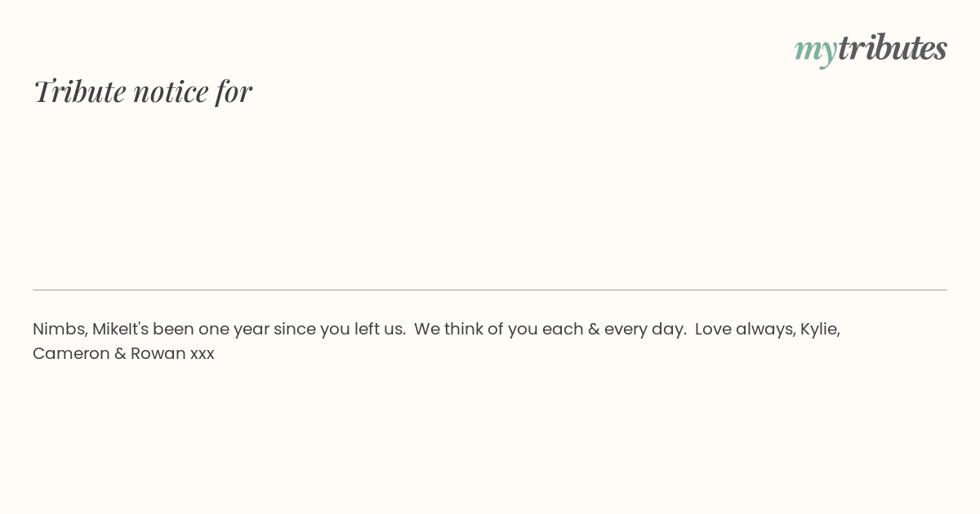980x514 pixels.
Task: Select the "Tribute notice for" heading
Action: (x=142, y=91)
